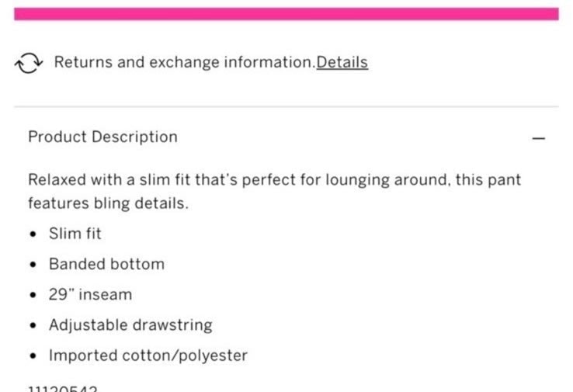
Task: Select the Banded bottom bullet item
Action: tap(106, 264)
